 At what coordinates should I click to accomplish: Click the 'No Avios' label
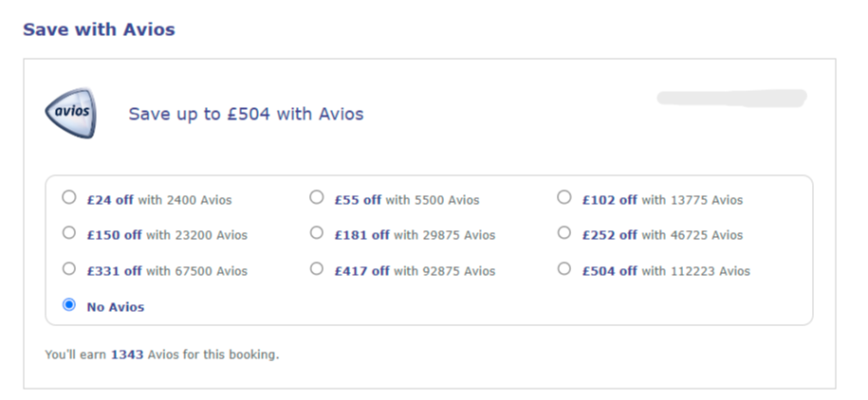116,307
